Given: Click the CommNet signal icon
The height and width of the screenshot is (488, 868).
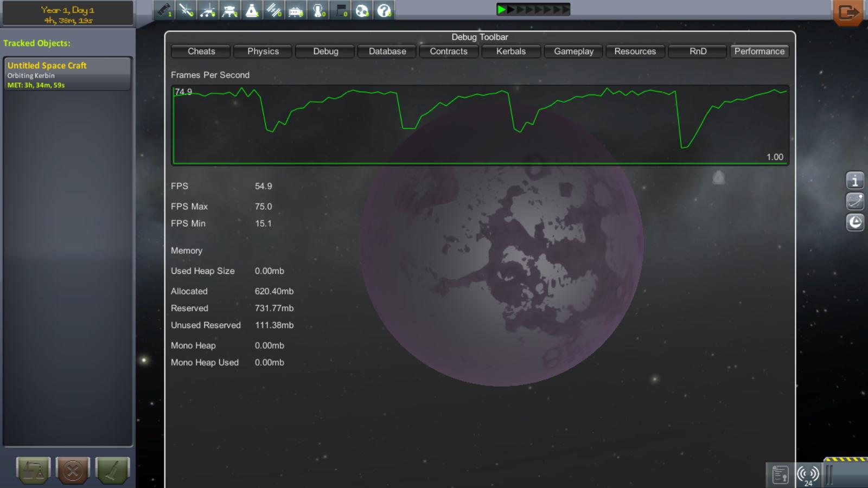Looking at the screenshot, I should pos(808,475).
